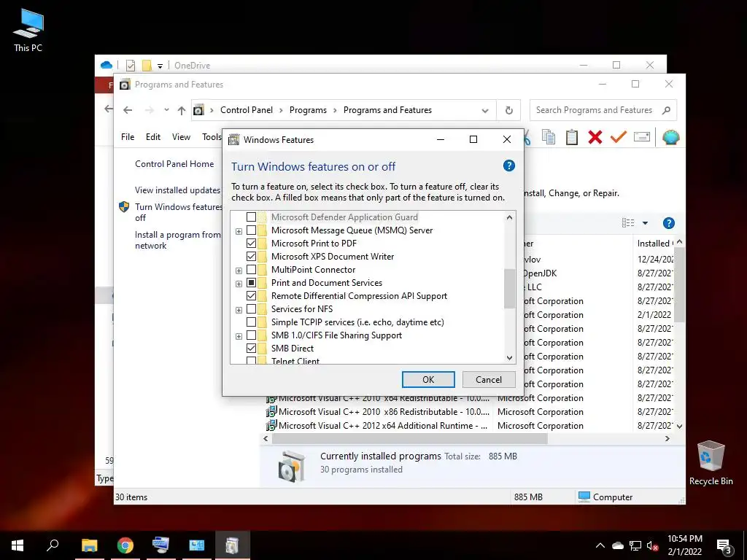Click the programs list horizontal scrollbar thumb
The height and width of the screenshot is (560, 747).
410,438
